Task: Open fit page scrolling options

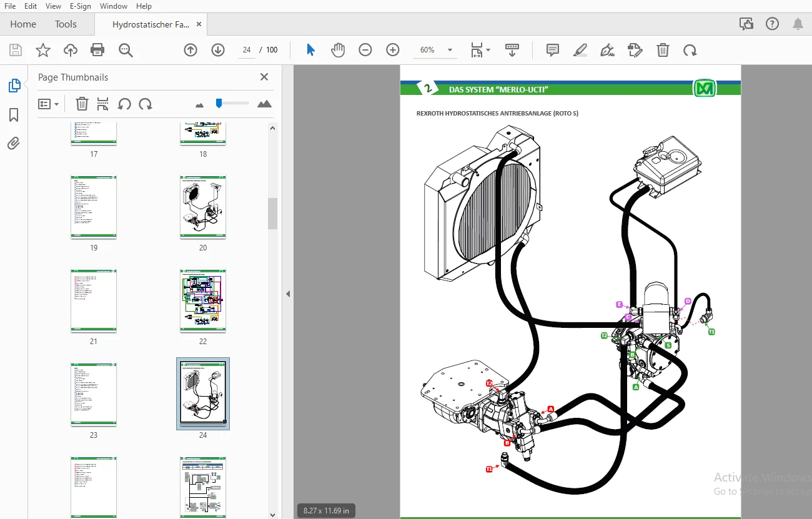Action: 480,50
